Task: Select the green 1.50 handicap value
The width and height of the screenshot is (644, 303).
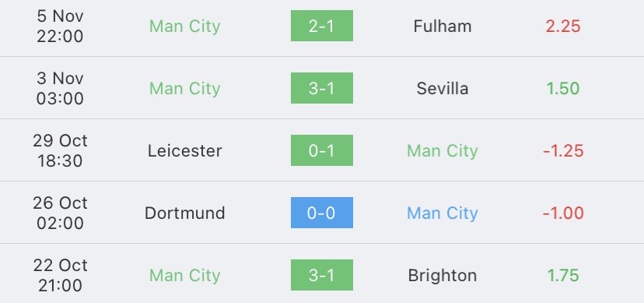Action: tap(563, 88)
